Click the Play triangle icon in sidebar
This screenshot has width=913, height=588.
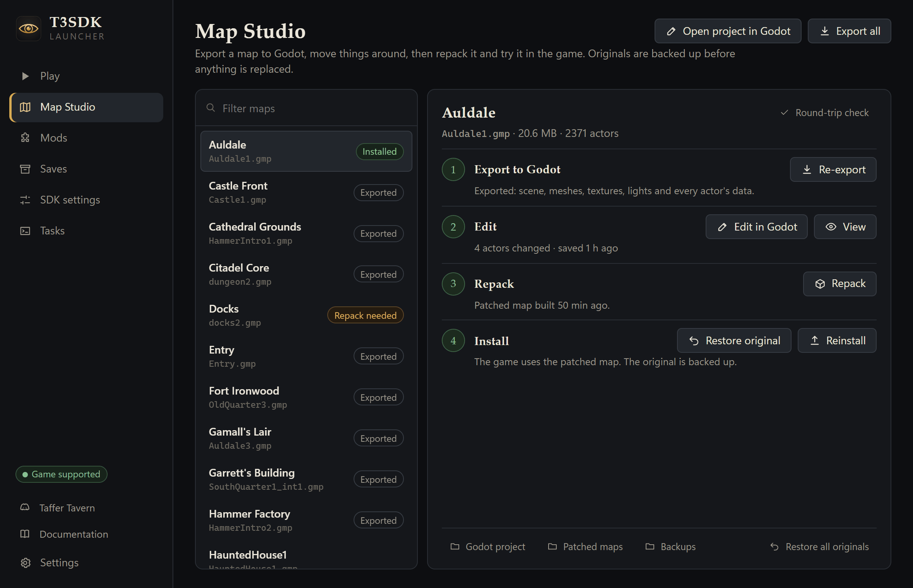click(x=25, y=76)
